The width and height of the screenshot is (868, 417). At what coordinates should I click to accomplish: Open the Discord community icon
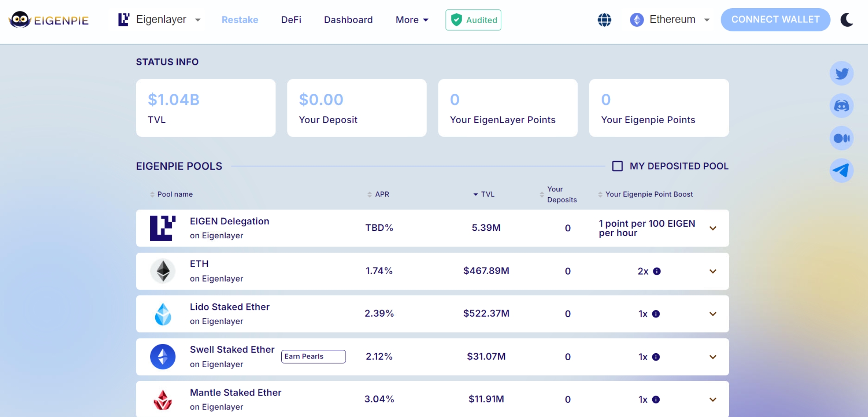[x=842, y=106]
